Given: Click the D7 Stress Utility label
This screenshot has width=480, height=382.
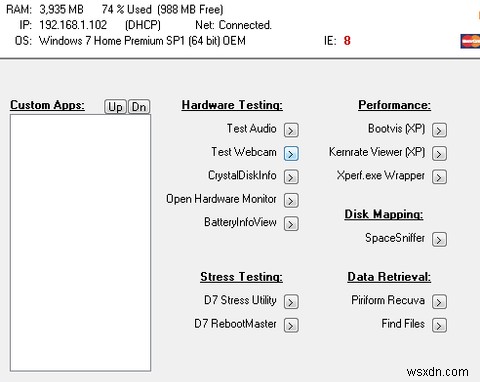Looking at the screenshot, I should tap(240, 300).
